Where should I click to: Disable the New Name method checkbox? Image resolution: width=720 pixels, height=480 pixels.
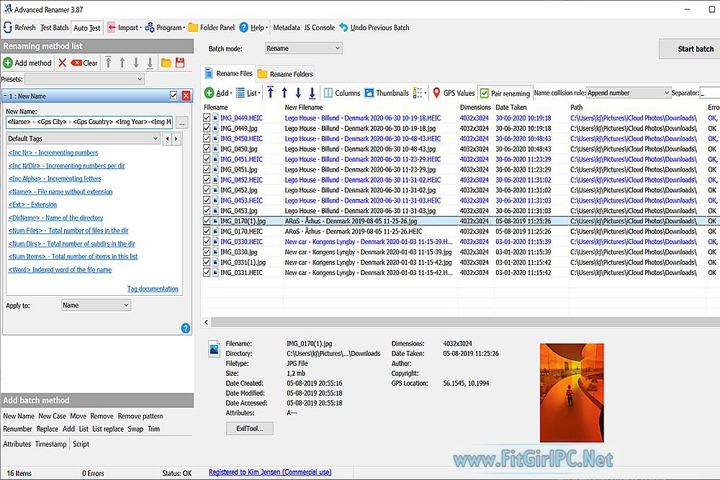pyautogui.click(x=173, y=95)
